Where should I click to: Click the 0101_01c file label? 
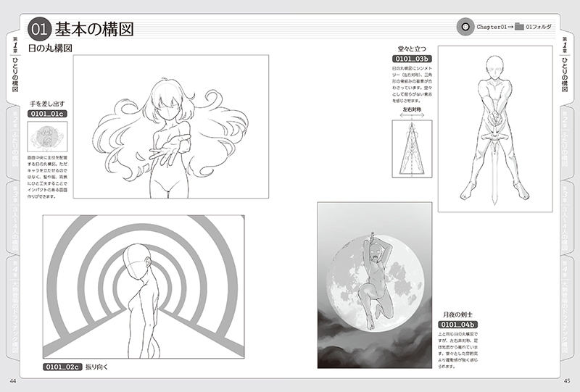[x=47, y=114]
